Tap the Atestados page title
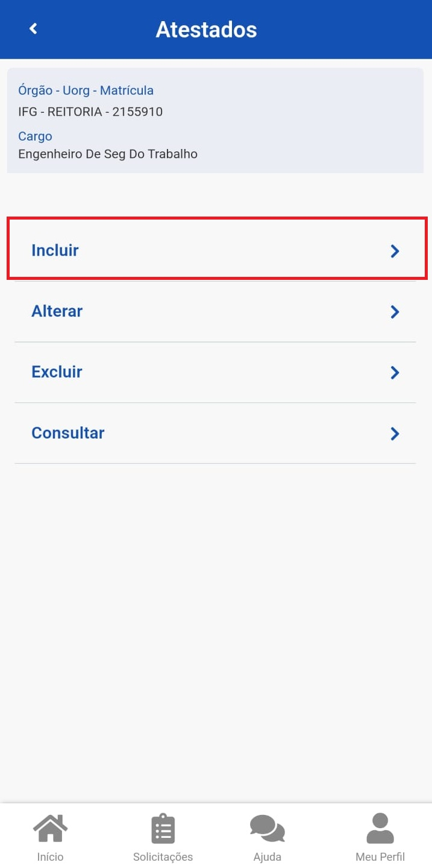The width and height of the screenshot is (432, 868). tap(206, 30)
